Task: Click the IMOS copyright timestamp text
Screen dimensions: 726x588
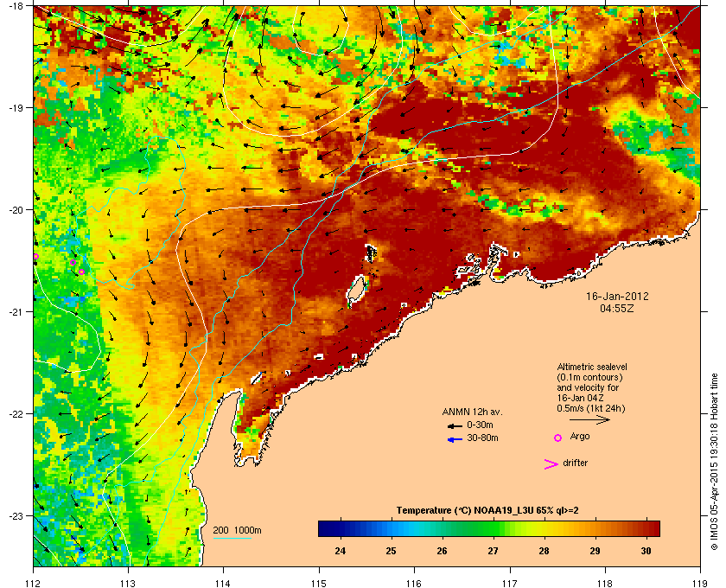Action: click(x=714, y=463)
